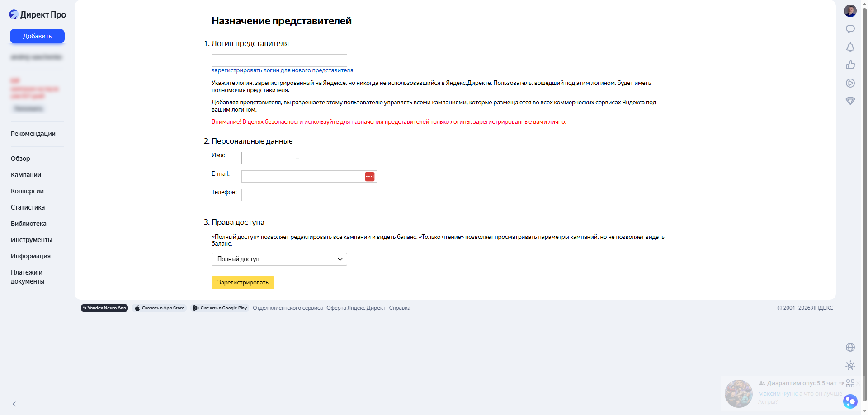The image size is (868, 415).
Task: Click the thumbs-up feedback icon
Action: click(x=850, y=65)
